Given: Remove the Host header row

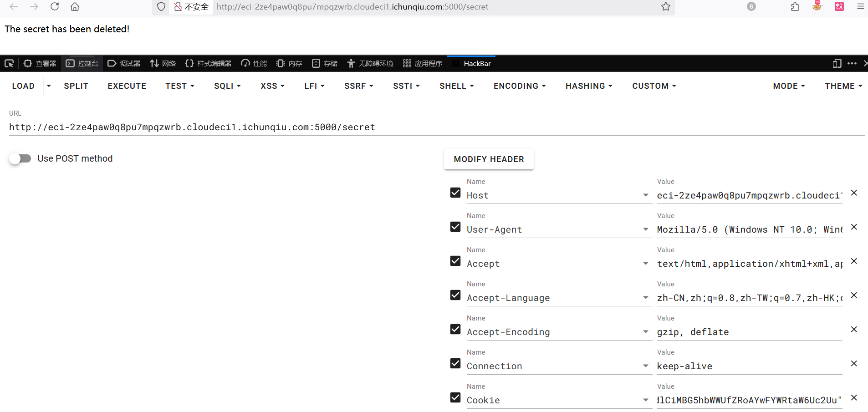Looking at the screenshot, I should tap(854, 193).
